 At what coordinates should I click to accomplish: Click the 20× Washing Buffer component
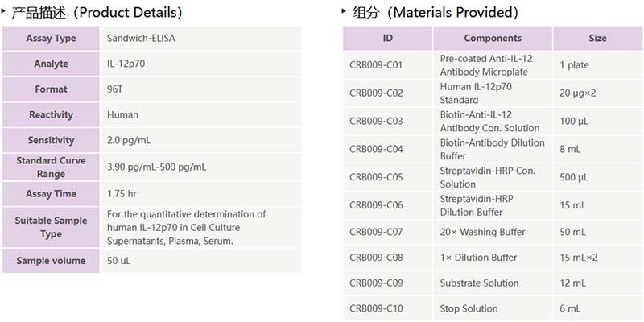pos(482,233)
